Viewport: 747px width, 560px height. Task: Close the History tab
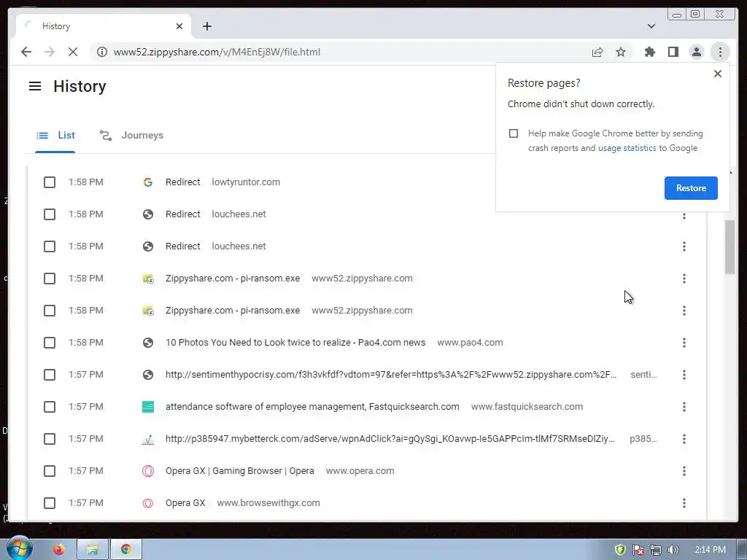pos(179,26)
